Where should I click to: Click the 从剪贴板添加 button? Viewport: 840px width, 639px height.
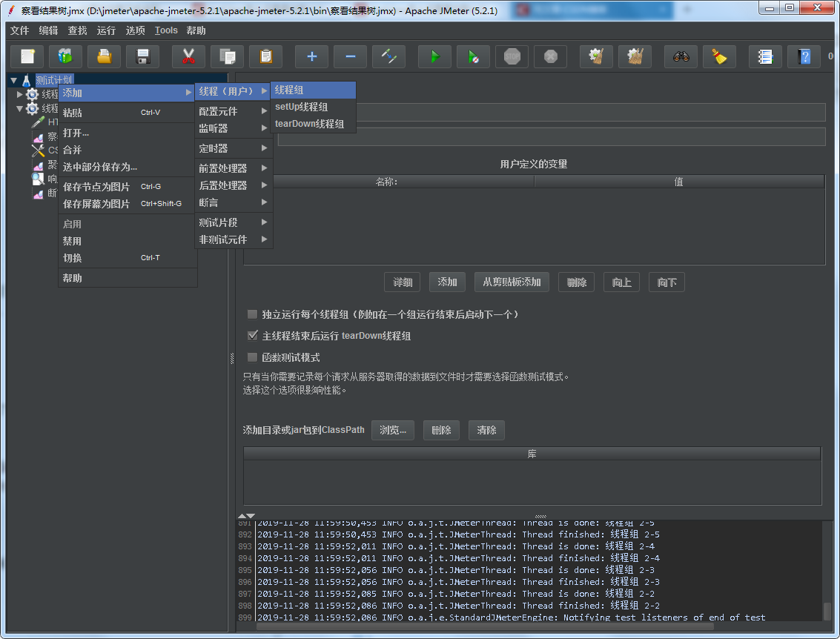[x=512, y=282]
